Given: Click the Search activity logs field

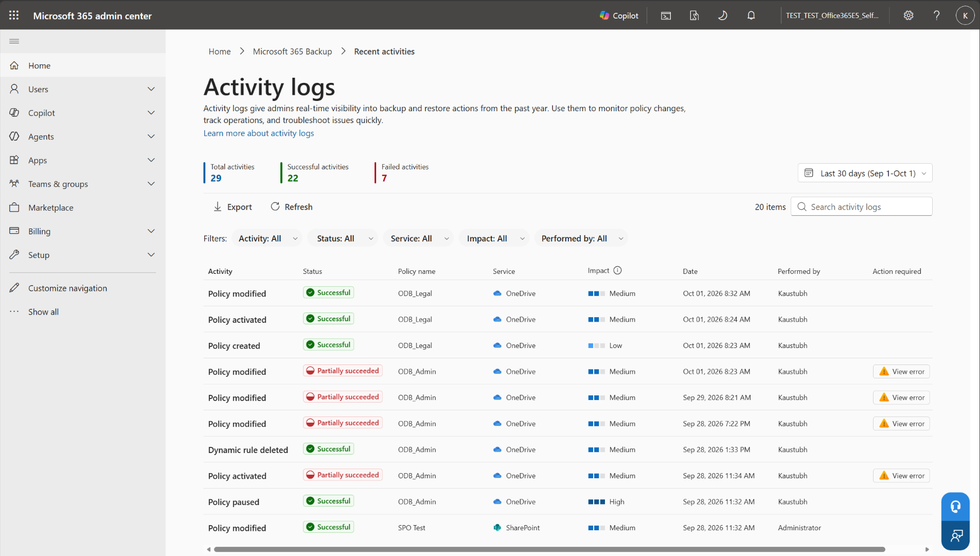Looking at the screenshot, I should click(x=862, y=206).
